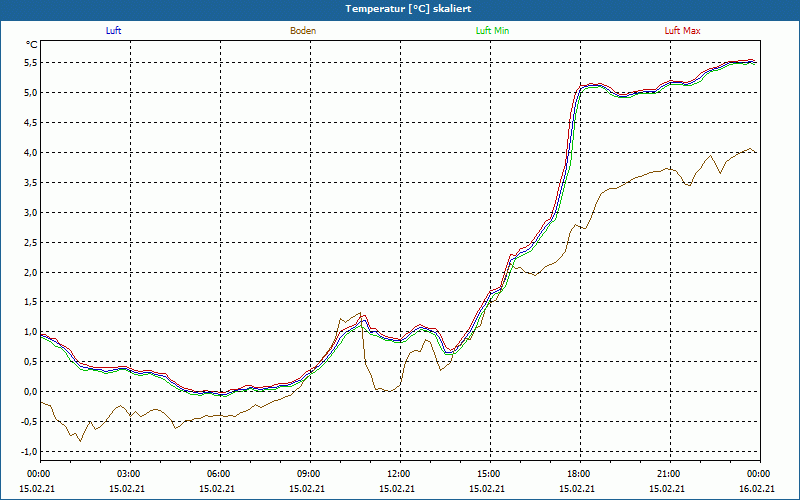
Task: Click the -0,5 y-axis value
Action: pyautogui.click(x=29, y=422)
